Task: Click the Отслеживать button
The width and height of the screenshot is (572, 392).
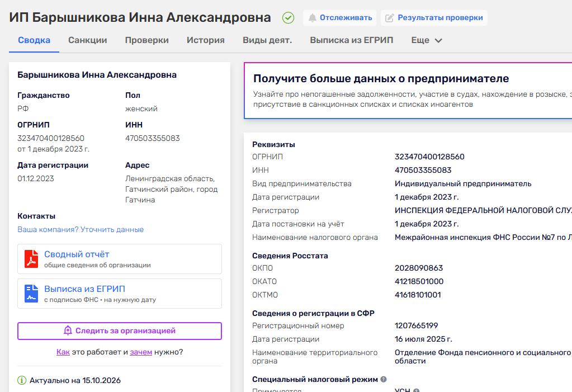Action: pos(339,18)
